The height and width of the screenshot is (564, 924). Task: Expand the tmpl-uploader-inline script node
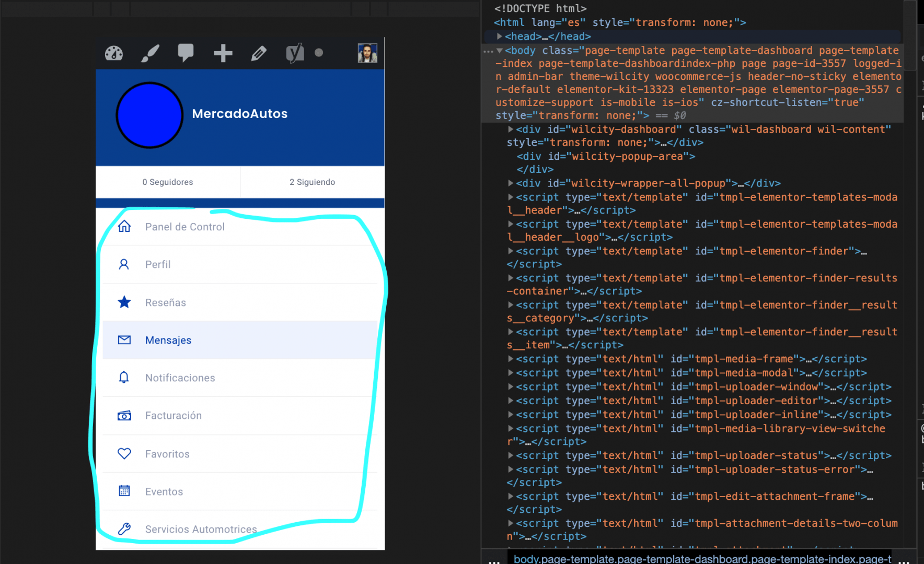pyautogui.click(x=511, y=415)
